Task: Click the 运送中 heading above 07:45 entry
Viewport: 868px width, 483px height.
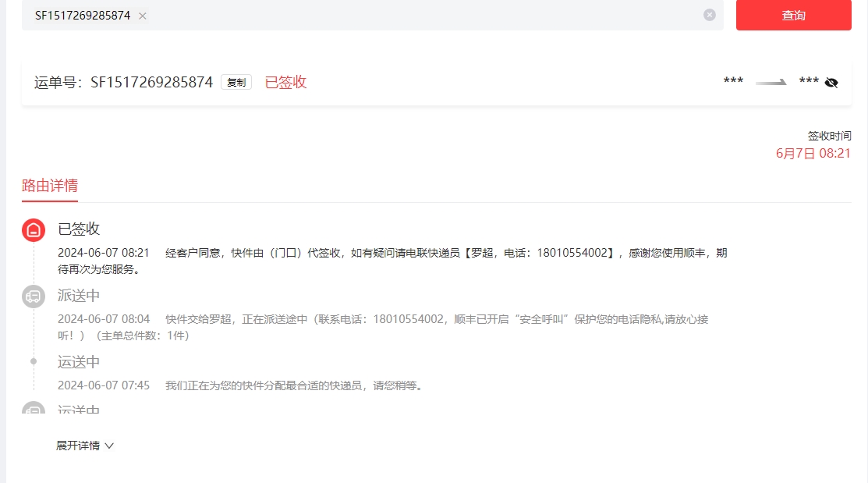Action: point(79,362)
